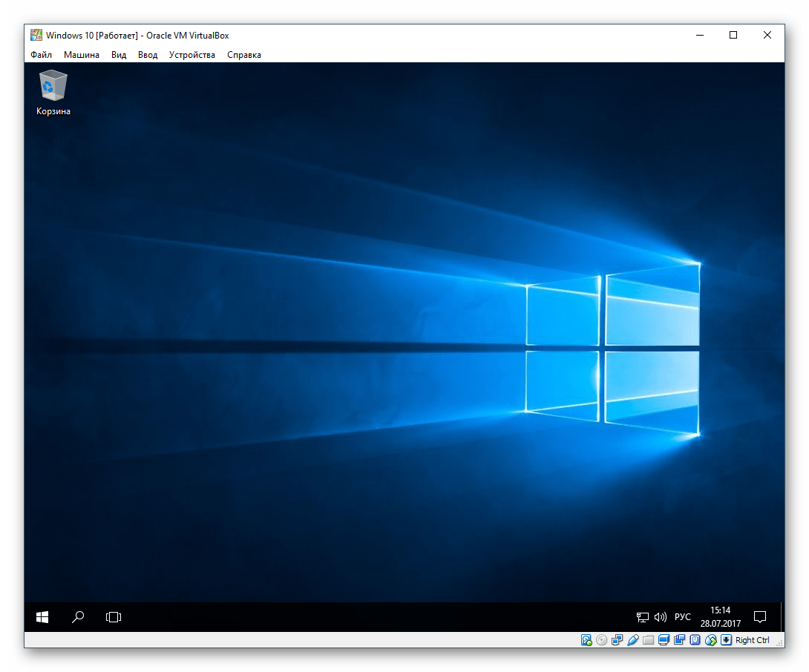Click the hard disk activity indicator

(586, 640)
